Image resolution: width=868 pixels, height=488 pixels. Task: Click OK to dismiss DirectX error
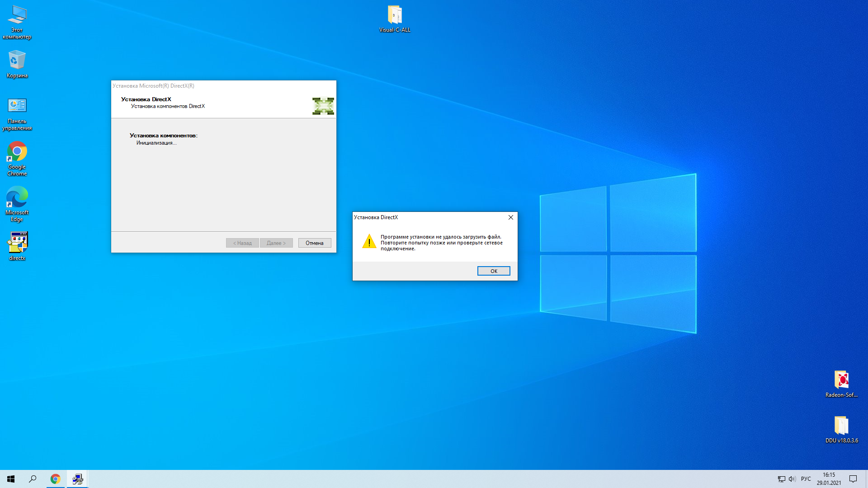coord(494,271)
